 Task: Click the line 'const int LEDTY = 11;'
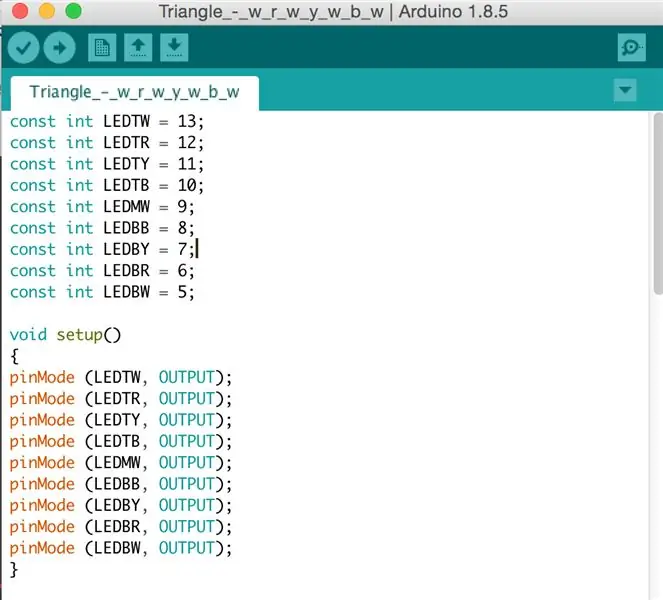click(107, 164)
